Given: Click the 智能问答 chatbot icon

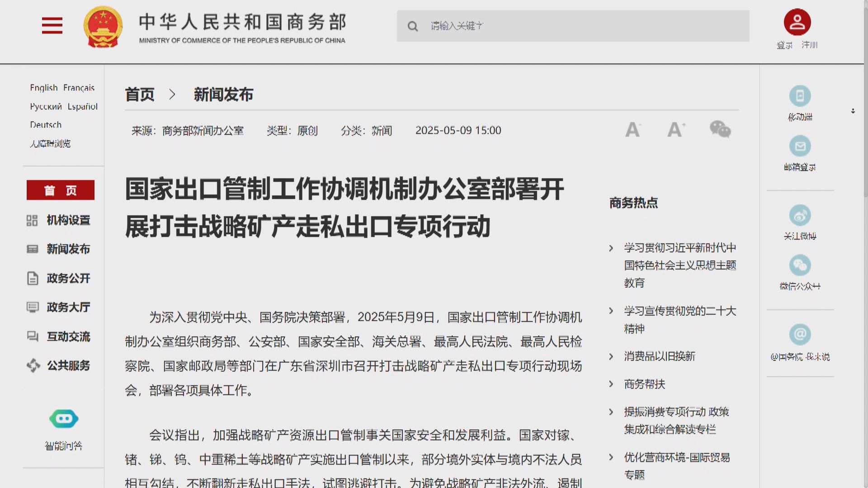Looking at the screenshot, I should point(63,419).
